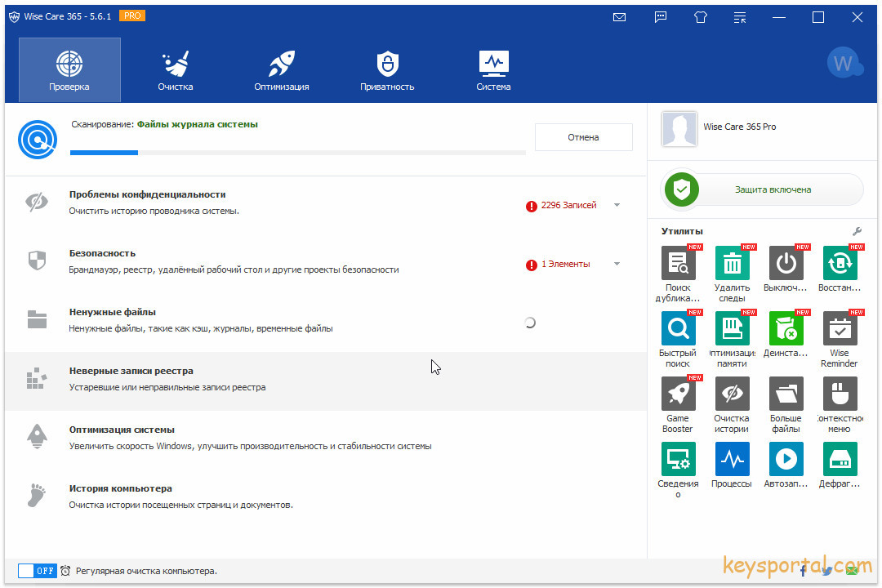Expand the privacy problems results list
Image resolution: width=882 pixels, height=588 pixels.
coord(617,205)
